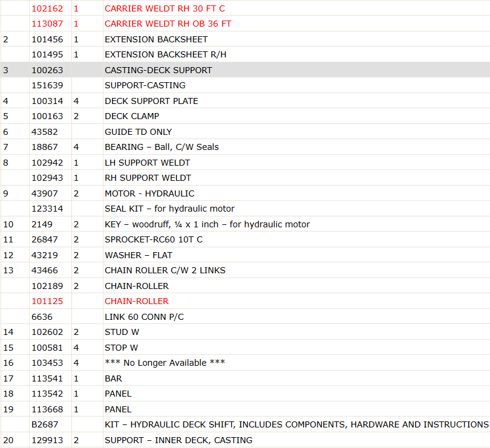Select the DECK SUPPORT PLATE row
This screenshot has height=448, width=490.
pyautogui.click(x=245, y=101)
